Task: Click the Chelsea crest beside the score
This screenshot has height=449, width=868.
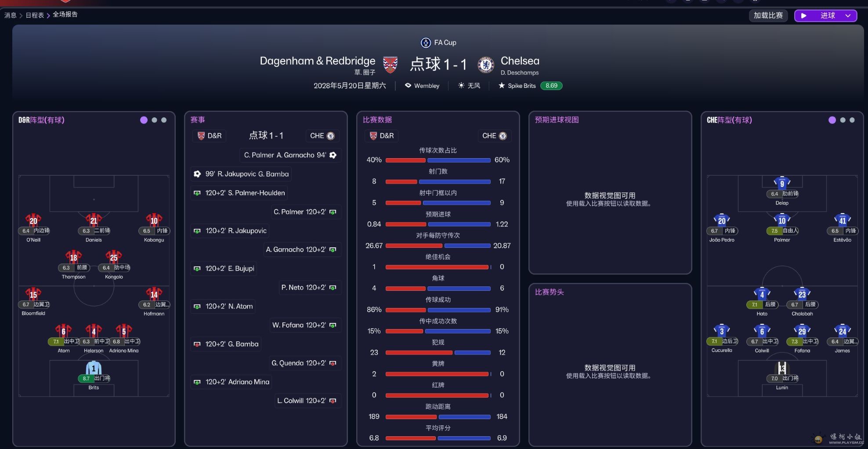Action: [x=485, y=65]
